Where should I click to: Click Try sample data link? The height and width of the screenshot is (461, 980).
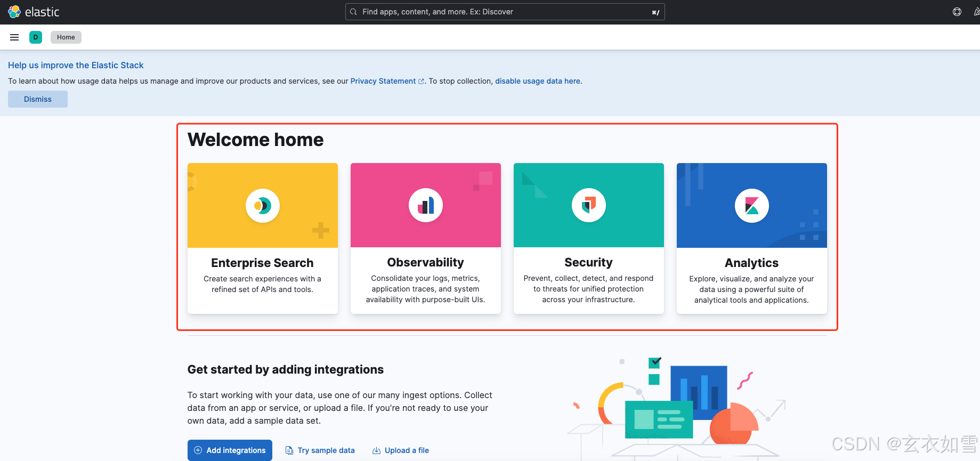point(320,450)
